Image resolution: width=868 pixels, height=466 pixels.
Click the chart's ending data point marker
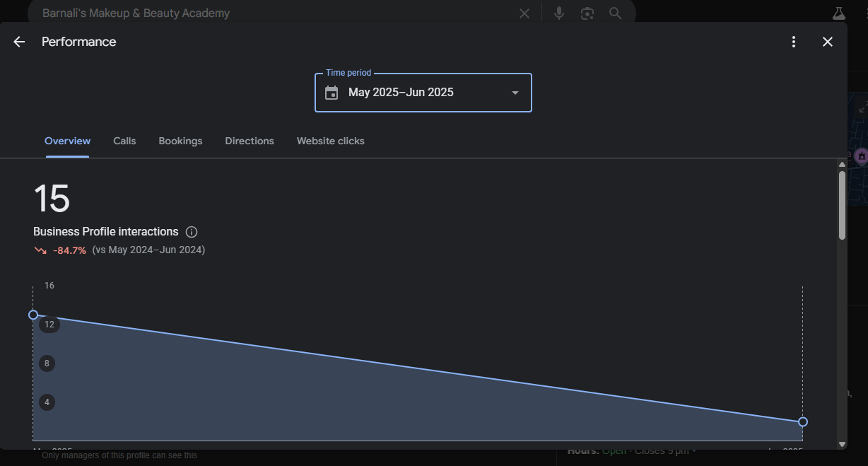click(803, 421)
